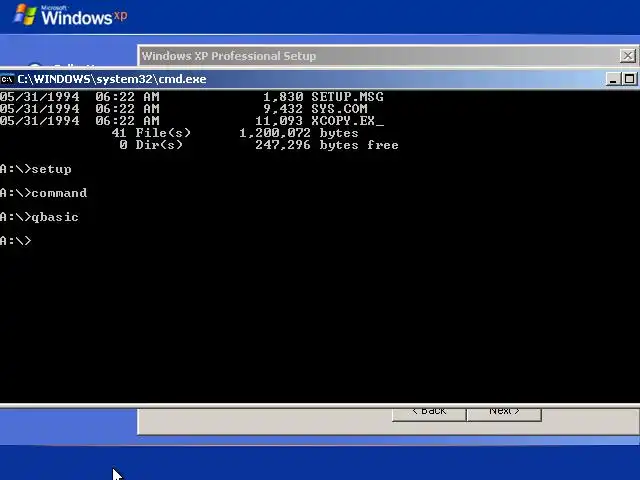
Task: Click the 1,830 file size value
Action: tap(283, 97)
